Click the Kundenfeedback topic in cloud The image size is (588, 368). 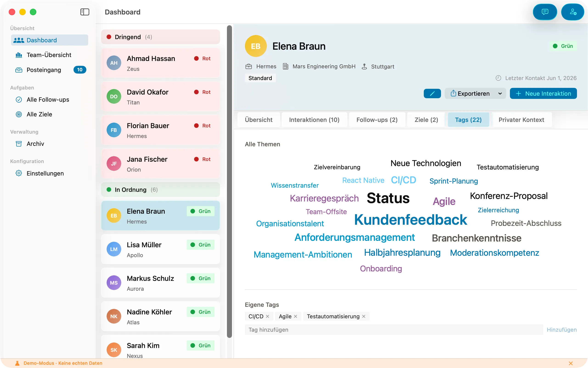point(410,220)
